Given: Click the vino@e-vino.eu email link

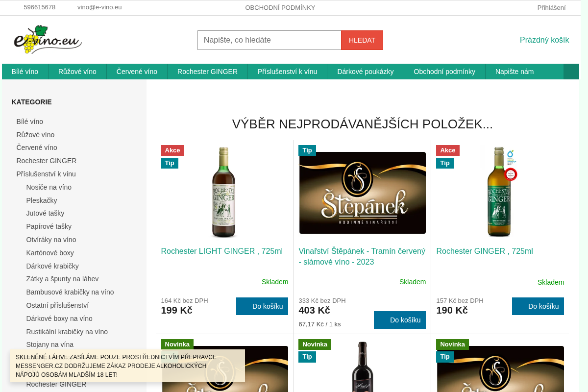Looking at the screenshot, I should pyautogui.click(x=99, y=7).
